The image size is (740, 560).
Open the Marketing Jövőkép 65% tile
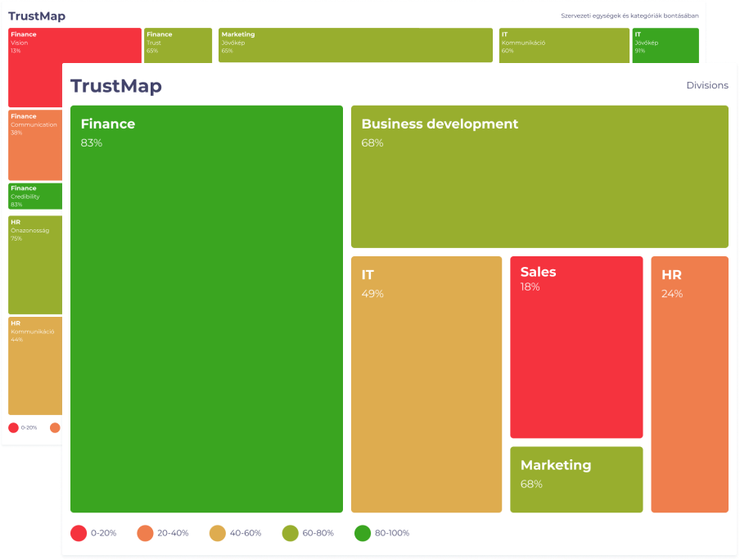(x=355, y=44)
